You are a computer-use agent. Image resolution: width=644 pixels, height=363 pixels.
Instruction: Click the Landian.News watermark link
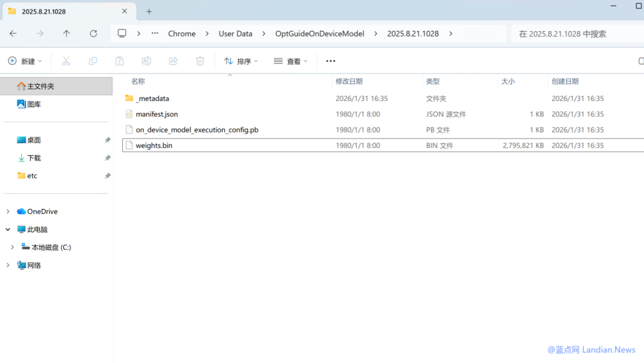[590, 349]
